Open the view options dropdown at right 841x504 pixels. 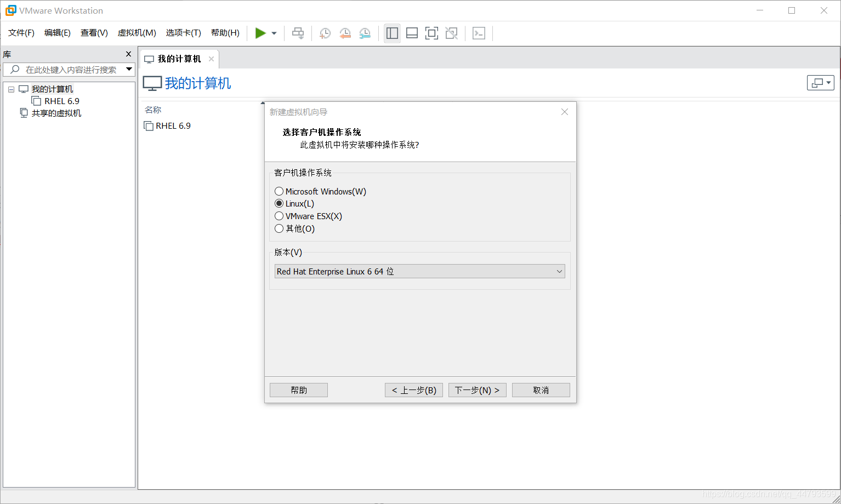click(x=821, y=83)
